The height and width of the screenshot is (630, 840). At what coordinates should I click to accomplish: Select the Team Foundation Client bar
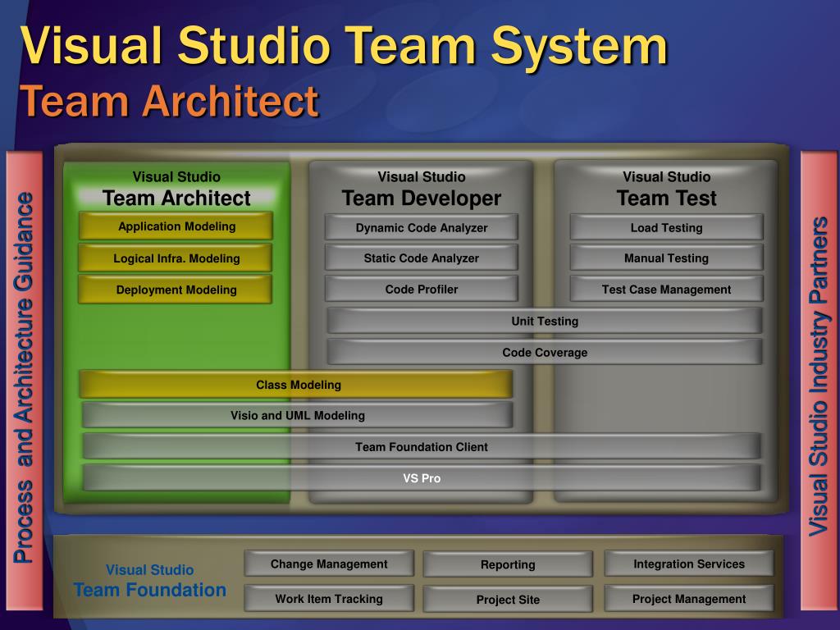point(422,446)
